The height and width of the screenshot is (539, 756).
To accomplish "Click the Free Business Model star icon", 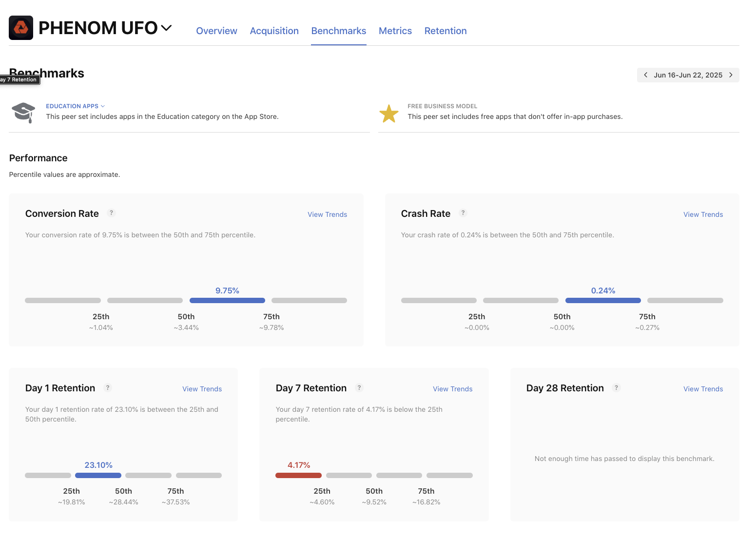I will tap(389, 113).
